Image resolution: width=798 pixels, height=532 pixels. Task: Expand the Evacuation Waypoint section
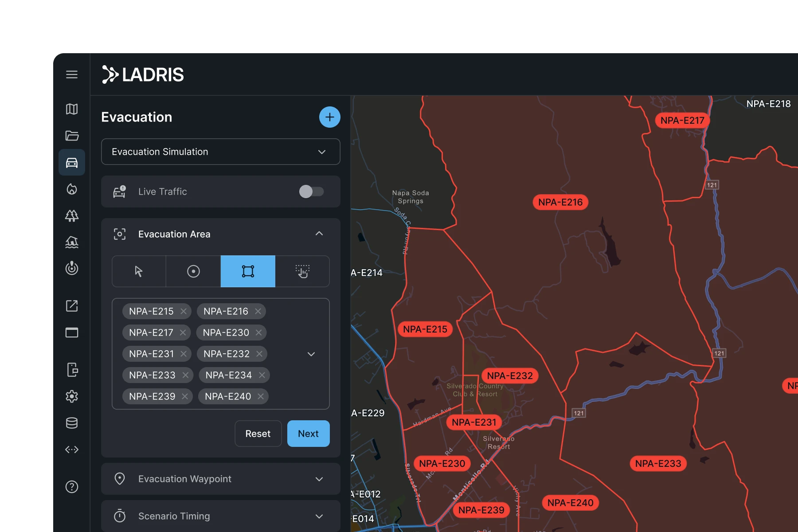tap(318, 479)
